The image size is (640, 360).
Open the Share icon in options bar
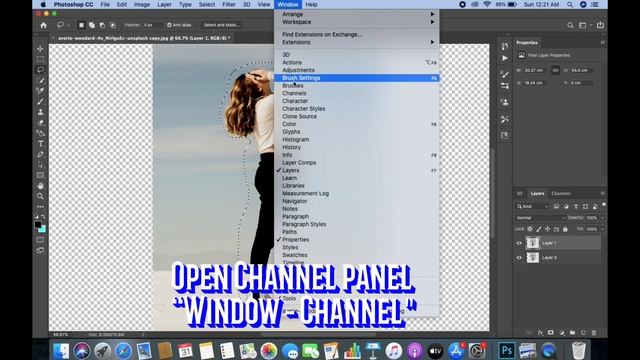click(600, 25)
